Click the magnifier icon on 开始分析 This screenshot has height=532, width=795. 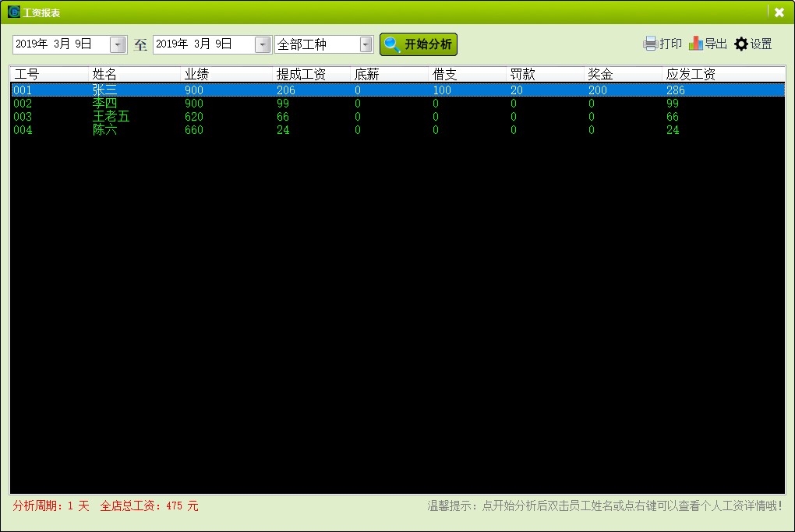point(393,44)
